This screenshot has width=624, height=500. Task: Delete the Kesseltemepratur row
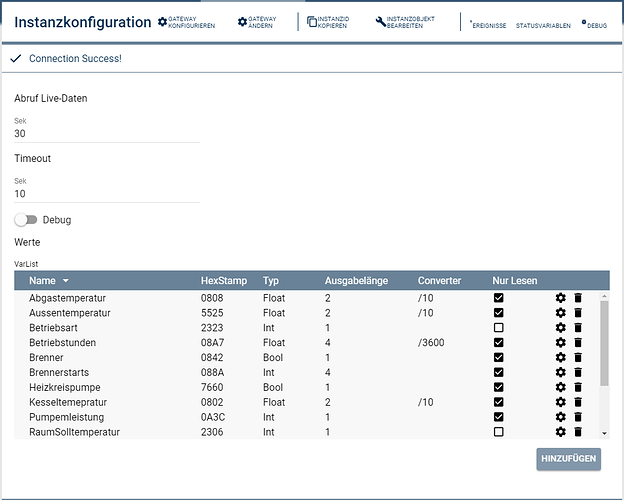click(578, 402)
